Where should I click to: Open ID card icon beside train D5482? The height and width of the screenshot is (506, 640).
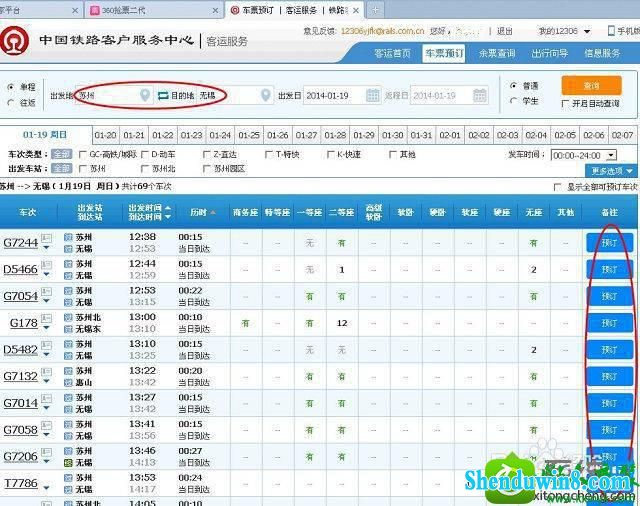(47, 345)
